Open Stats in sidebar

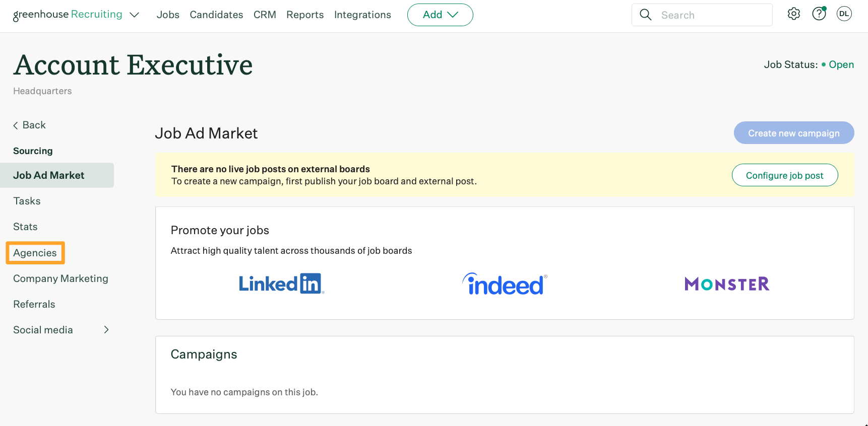pyautogui.click(x=25, y=227)
